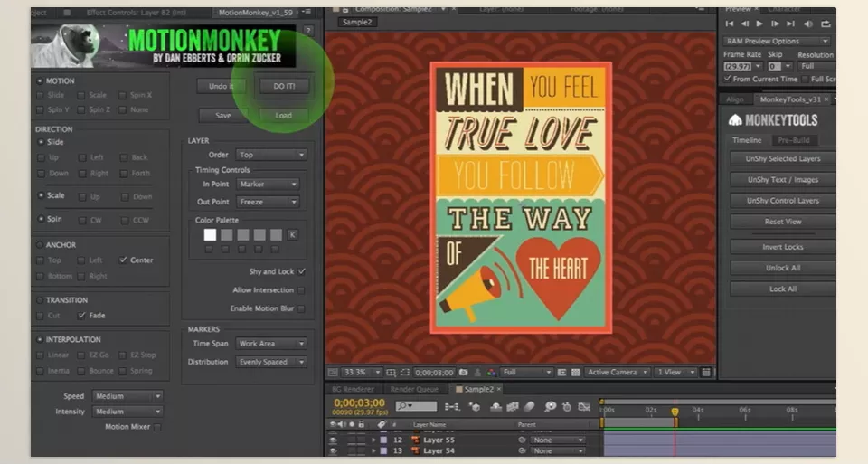868x464 pixels.
Task: Hide Layer 55 with its eye icon
Action: (333, 440)
